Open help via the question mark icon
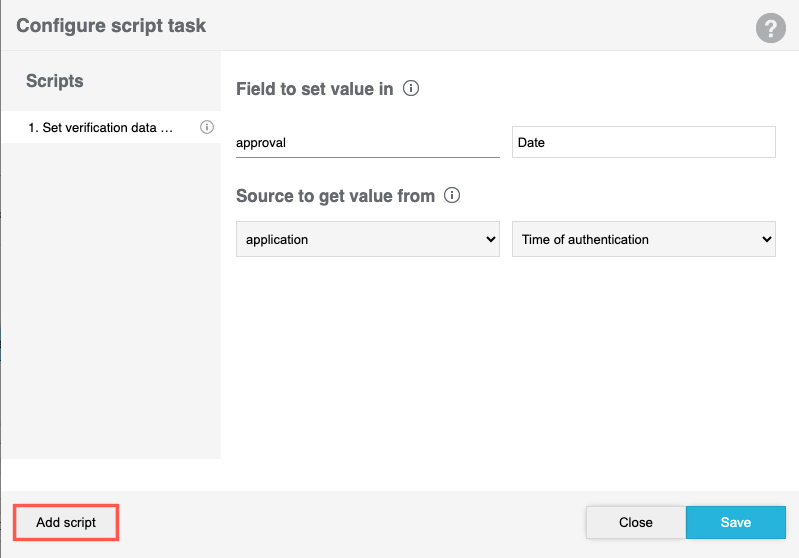The height and width of the screenshot is (558, 799). click(x=770, y=29)
